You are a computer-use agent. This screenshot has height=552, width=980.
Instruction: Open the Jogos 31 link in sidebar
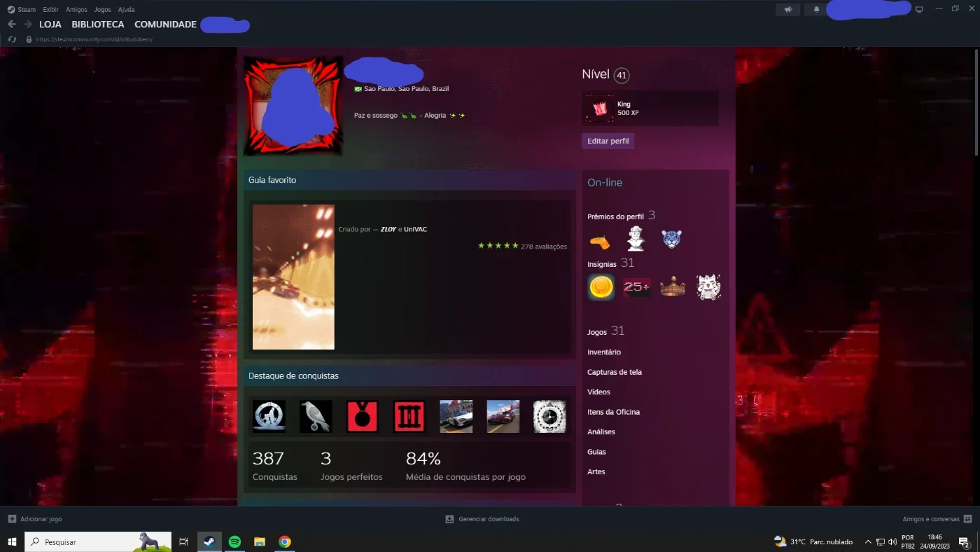[x=605, y=331]
